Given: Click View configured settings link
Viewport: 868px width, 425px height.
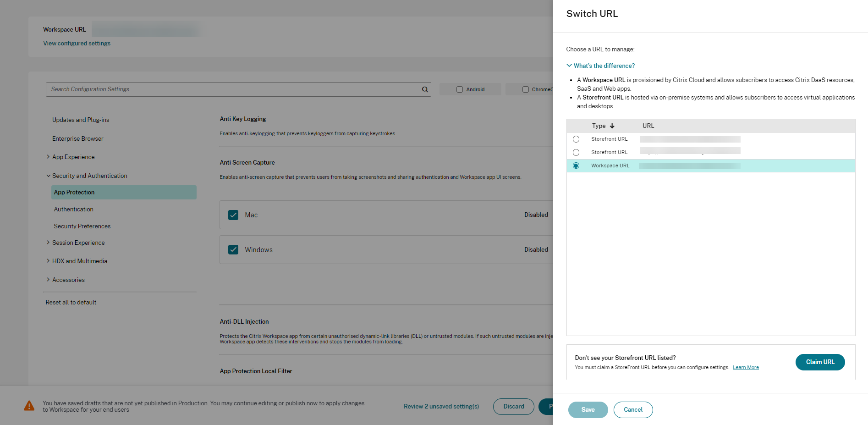Looking at the screenshot, I should (x=77, y=43).
